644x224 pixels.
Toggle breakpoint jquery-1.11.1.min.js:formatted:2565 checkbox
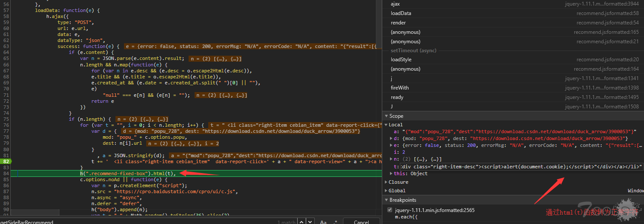pos(389,210)
